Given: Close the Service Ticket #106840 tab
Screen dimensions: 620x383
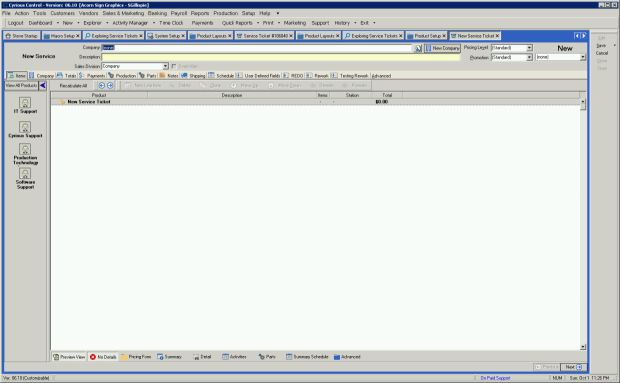Looking at the screenshot, I should (291, 36).
